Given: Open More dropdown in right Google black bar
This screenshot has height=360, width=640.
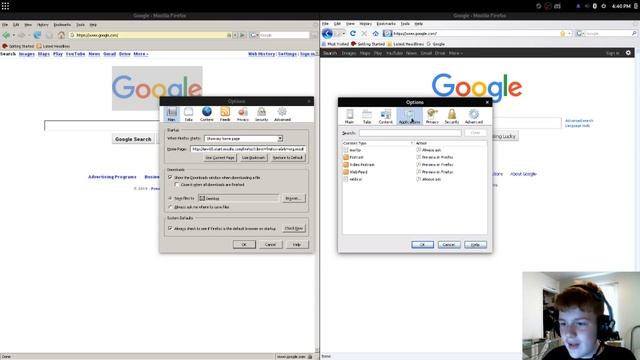Looking at the screenshot, I should pos(456,53).
